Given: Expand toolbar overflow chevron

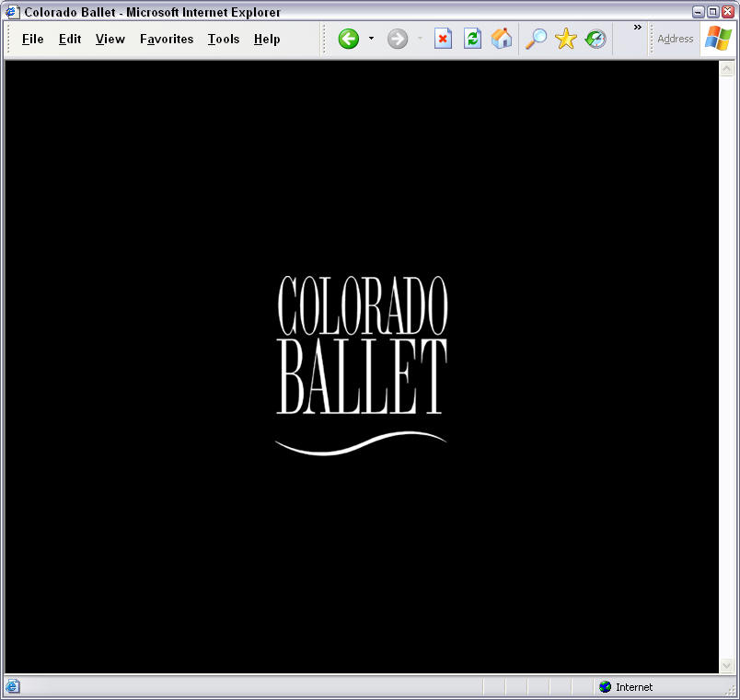Looking at the screenshot, I should tap(638, 28).
